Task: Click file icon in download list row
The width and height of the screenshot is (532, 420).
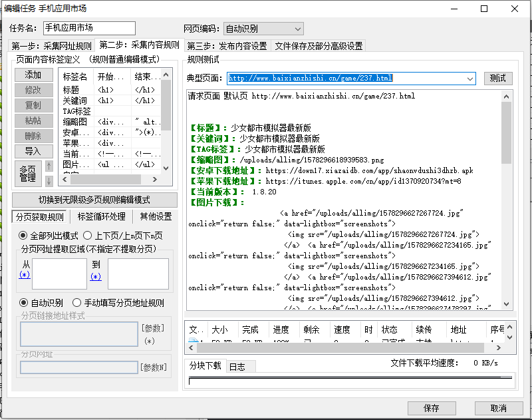Action: pyautogui.click(x=193, y=340)
